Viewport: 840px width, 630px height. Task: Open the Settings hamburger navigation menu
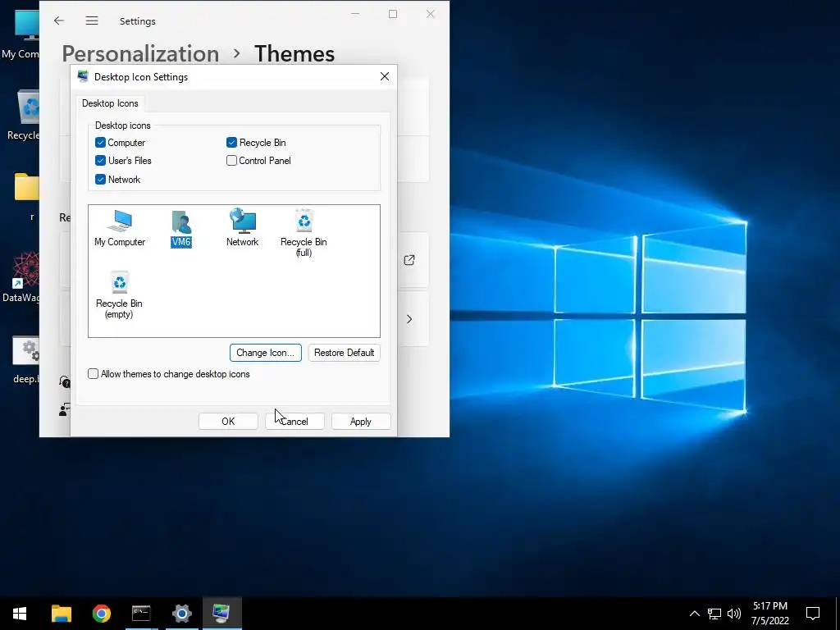[92, 21]
